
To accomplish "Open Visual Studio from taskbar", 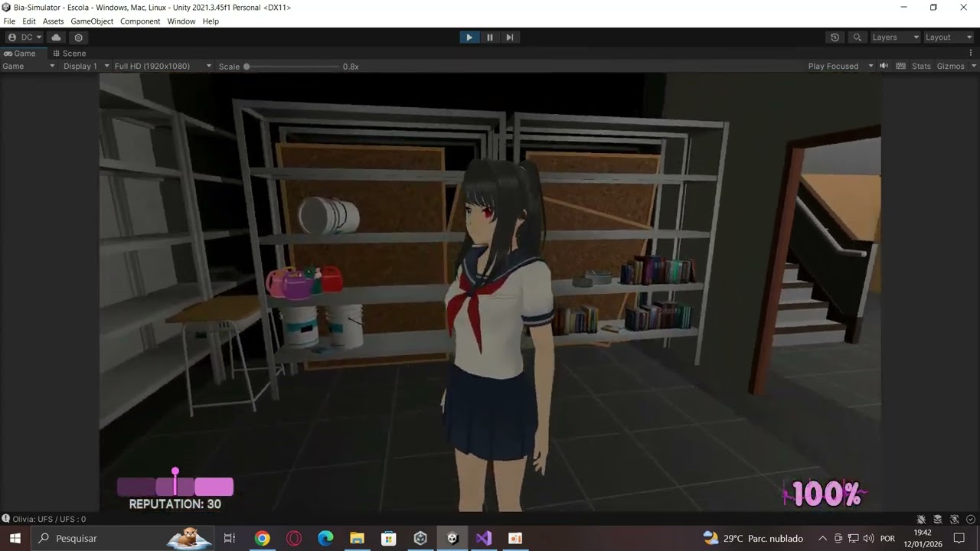I will coord(483,538).
